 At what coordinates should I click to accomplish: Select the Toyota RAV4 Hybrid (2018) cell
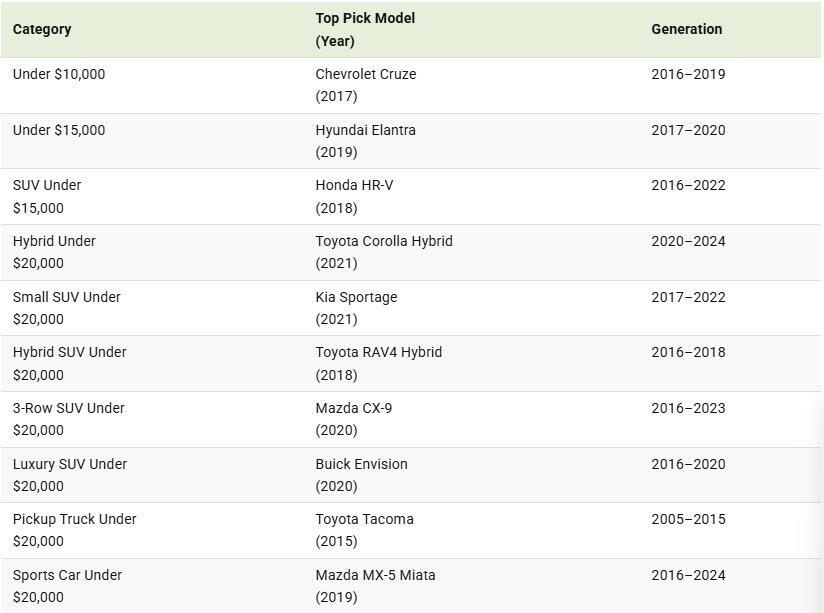(378, 363)
